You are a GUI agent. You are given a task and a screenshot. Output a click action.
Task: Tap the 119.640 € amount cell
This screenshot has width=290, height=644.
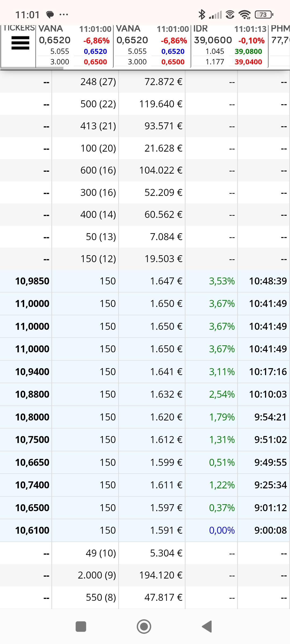click(161, 104)
